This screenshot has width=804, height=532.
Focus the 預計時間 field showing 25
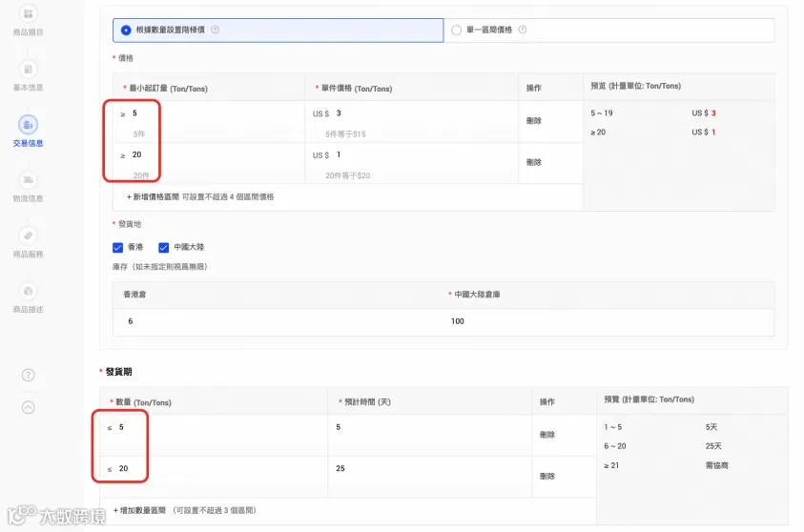point(430,468)
